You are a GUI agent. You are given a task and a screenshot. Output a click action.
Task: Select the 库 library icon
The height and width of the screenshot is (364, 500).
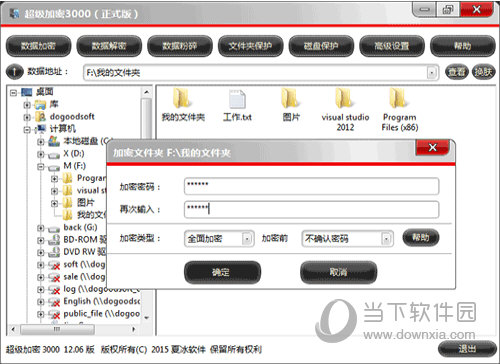pos(40,105)
